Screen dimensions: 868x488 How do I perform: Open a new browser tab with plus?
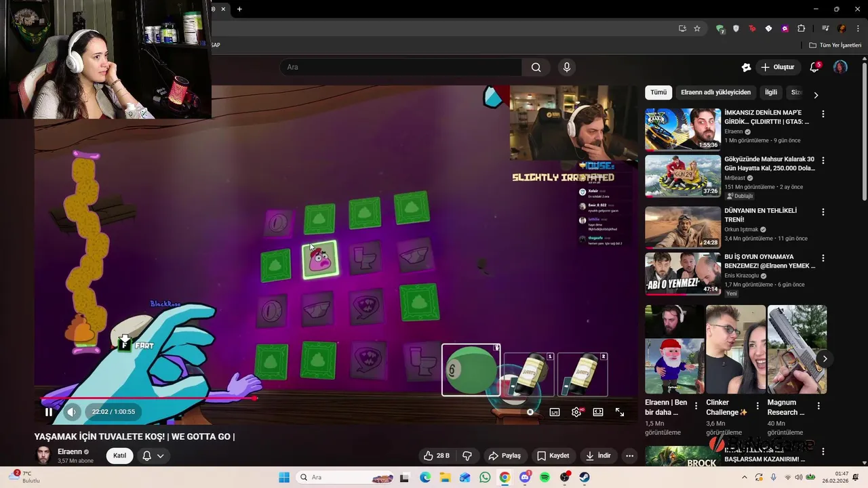239,9
